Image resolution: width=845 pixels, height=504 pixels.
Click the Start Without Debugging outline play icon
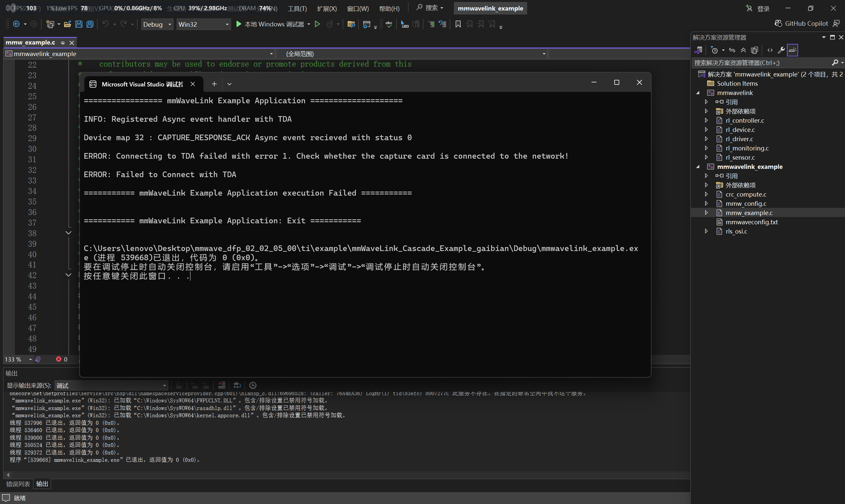(x=317, y=24)
